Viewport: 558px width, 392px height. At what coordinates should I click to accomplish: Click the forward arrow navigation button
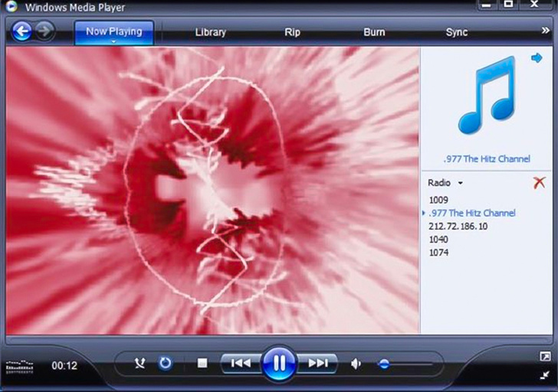(45, 31)
